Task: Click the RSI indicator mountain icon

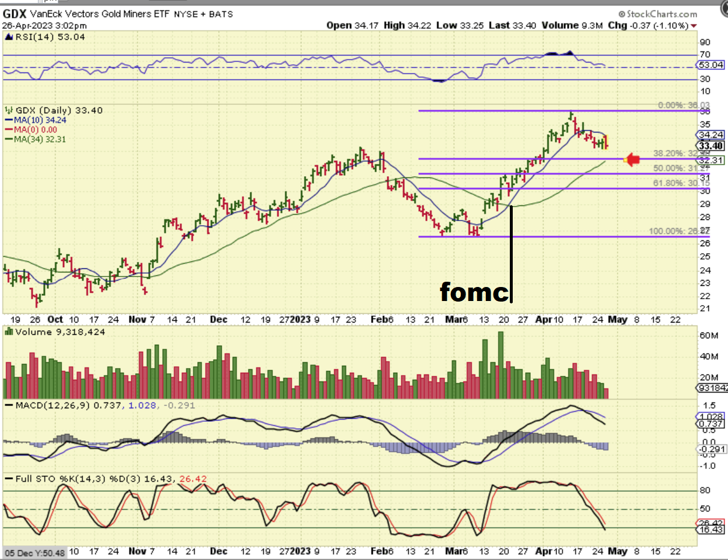Action: (9, 37)
